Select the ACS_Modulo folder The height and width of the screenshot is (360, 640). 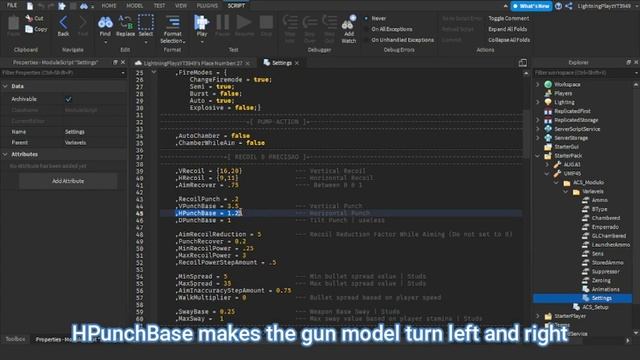[588, 182]
